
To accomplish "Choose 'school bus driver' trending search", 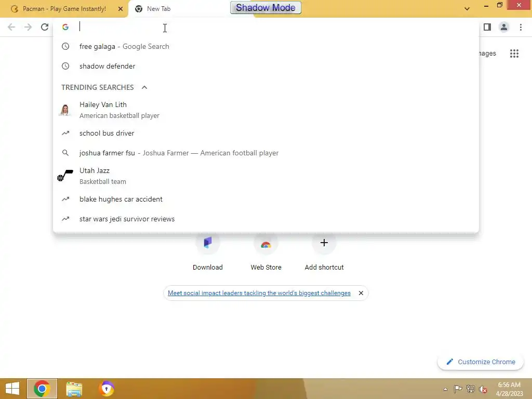I will click(266, 134).
